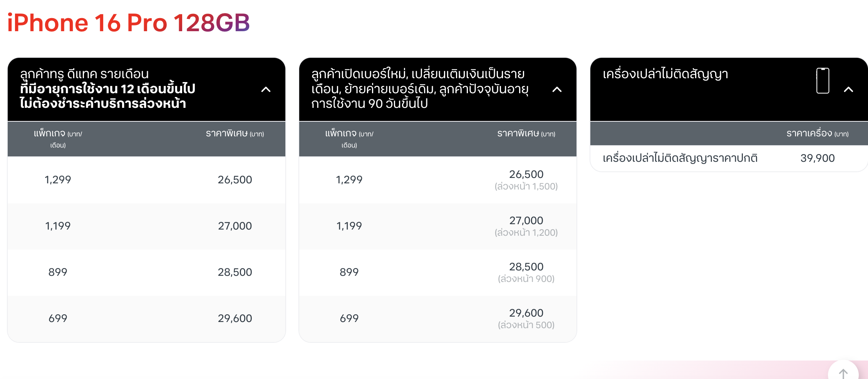868x379 pixels.
Task: Collapse the new number customers panel chevron
Action: point(557,89)
